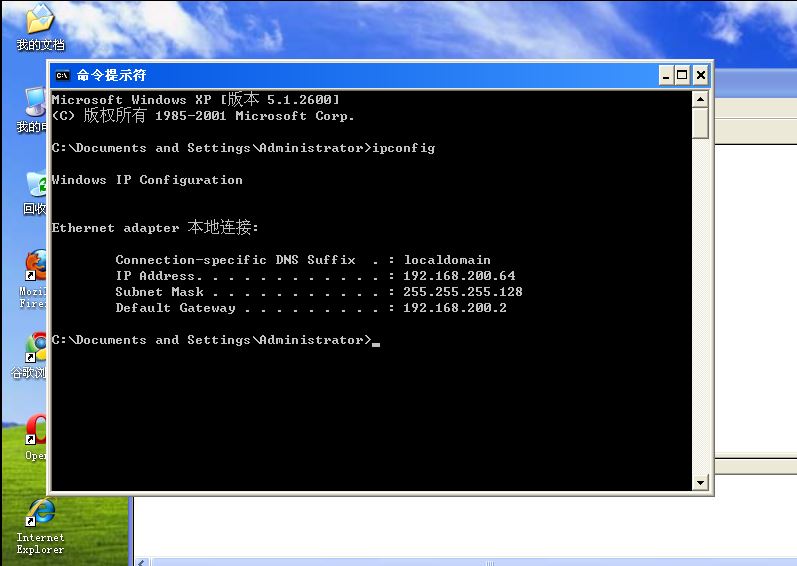Open the command prompt system menu icon
797x566 pixels.
(x=63, y=76)
